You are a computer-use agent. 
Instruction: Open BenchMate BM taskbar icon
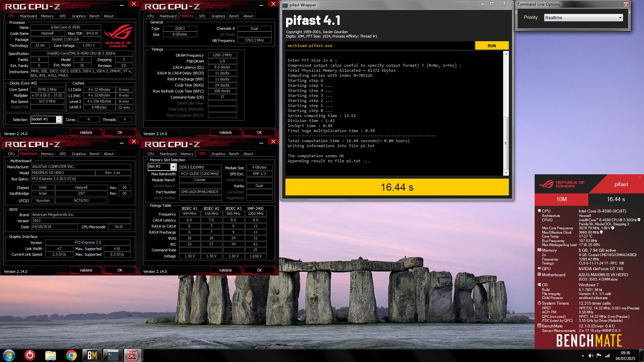coord(92,355)
